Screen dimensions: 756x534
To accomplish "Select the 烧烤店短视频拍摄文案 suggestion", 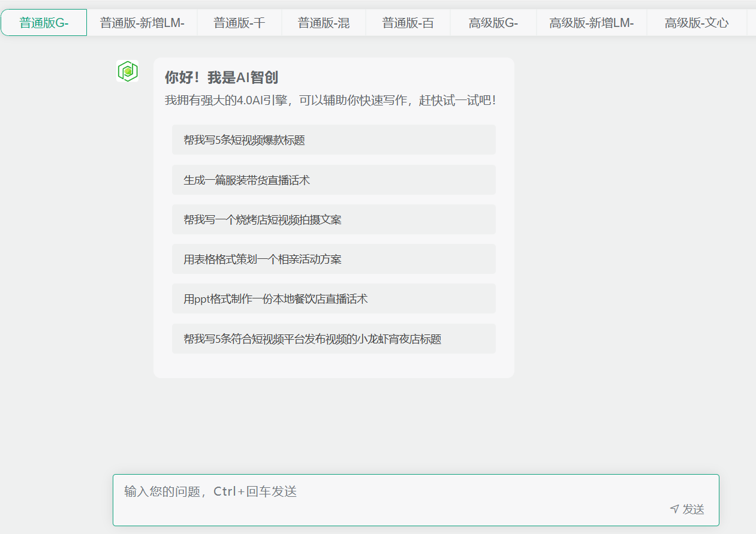I will click(x=333, y=219).
